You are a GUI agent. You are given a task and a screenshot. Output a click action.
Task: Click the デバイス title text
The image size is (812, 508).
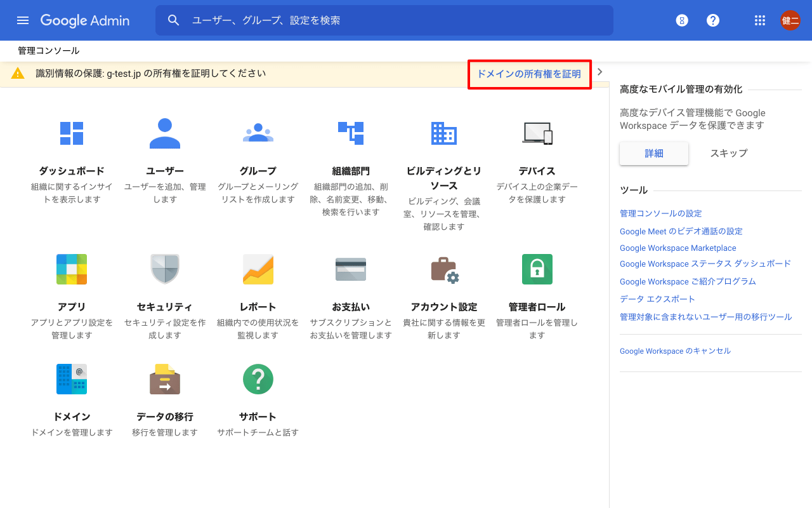pos(537,171)
